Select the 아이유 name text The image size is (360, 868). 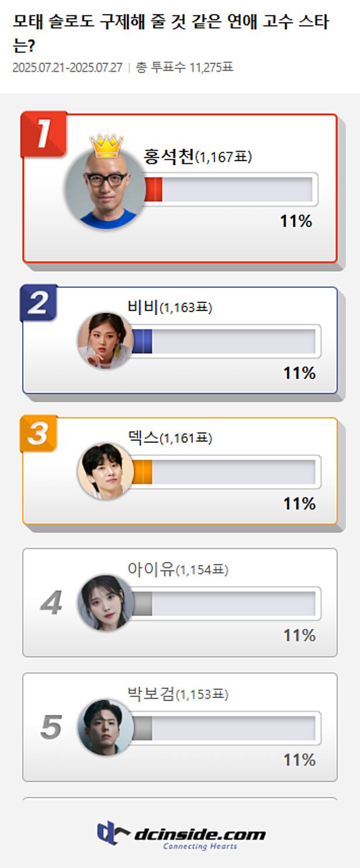click(x=151, y=569)
